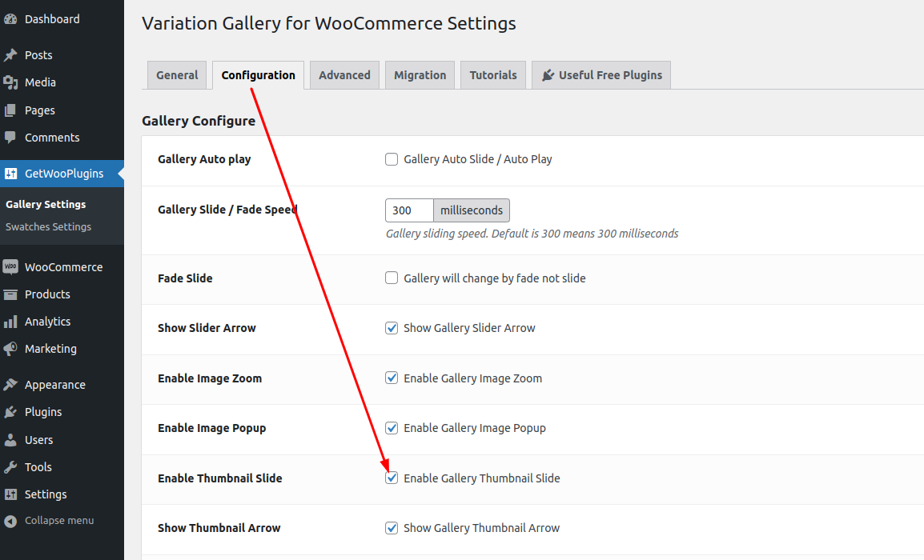
Task: Uncheck Show Gallery Slider Arrow
Action: click(392, 328)
